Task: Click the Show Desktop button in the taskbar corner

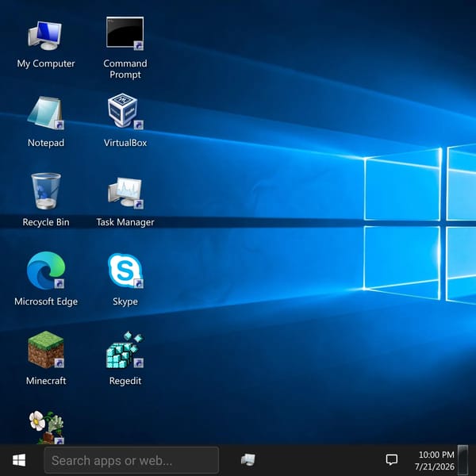Action: pyautogui.click(x=463, y=460)
